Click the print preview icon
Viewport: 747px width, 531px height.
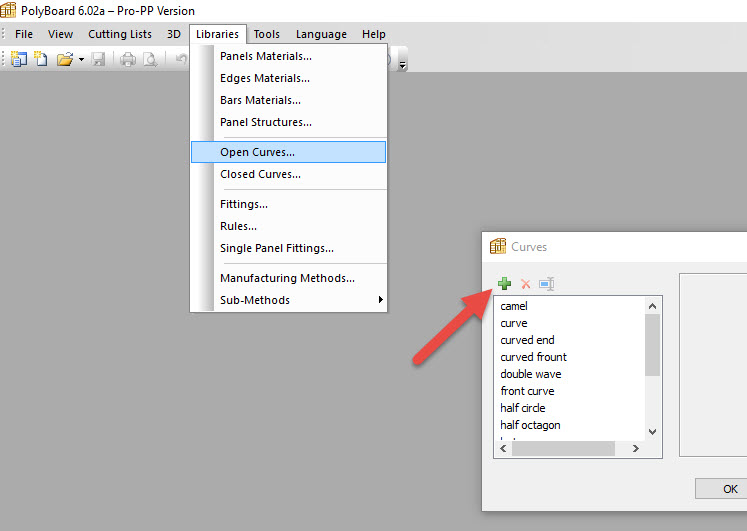(x=150, y=60)
